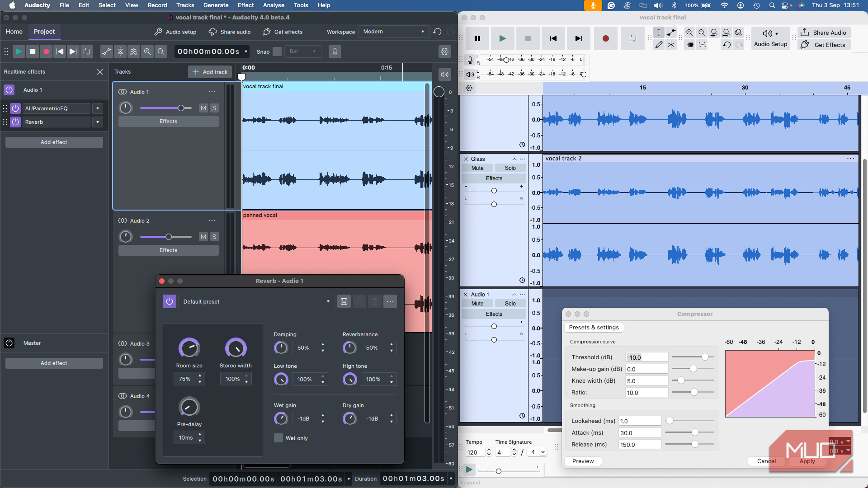Viewport: 868px width, 488px height.
Task: Click the playback speaker meter icon beside timeline
Action: [x=445, y=75]
